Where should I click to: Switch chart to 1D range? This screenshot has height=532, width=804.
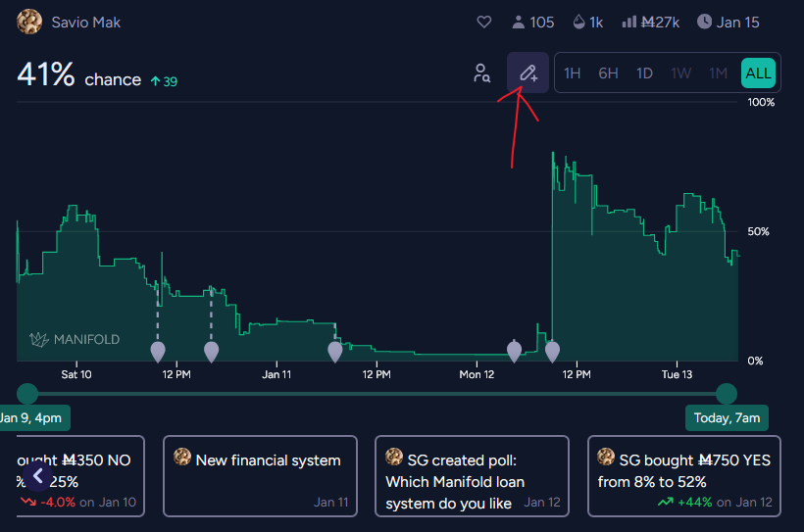coord(644,73)
